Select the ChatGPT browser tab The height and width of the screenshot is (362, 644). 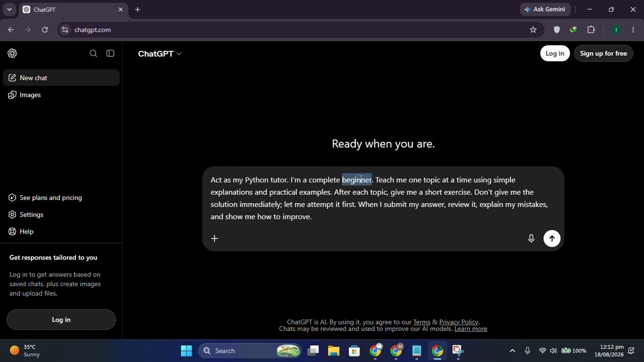pos(73,10)
